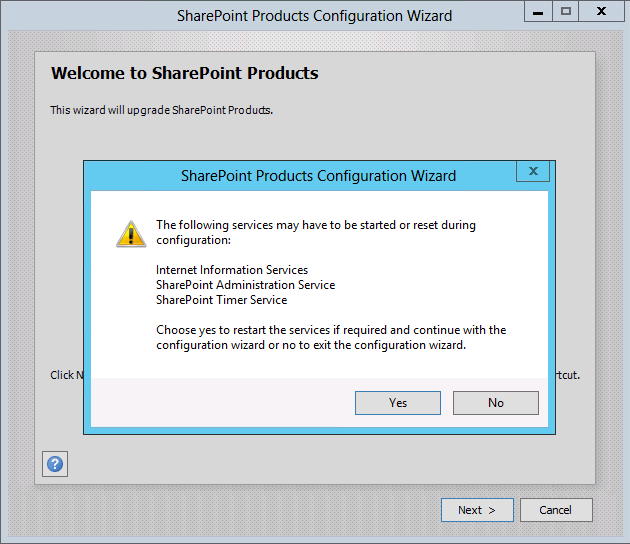630x544 pixels.
Task: Select the SharePoint Timer Service line
Action: coord(221,300)
